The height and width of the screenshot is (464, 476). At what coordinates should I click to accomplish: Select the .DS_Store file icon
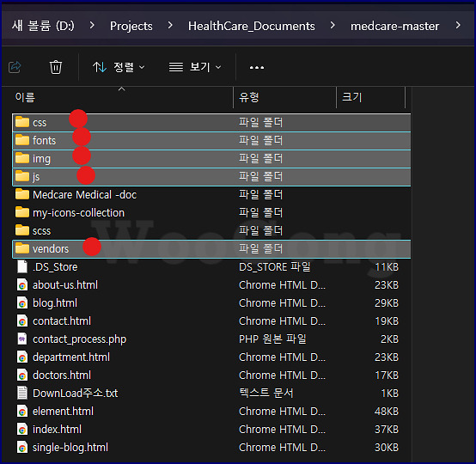tap(22, 266)
